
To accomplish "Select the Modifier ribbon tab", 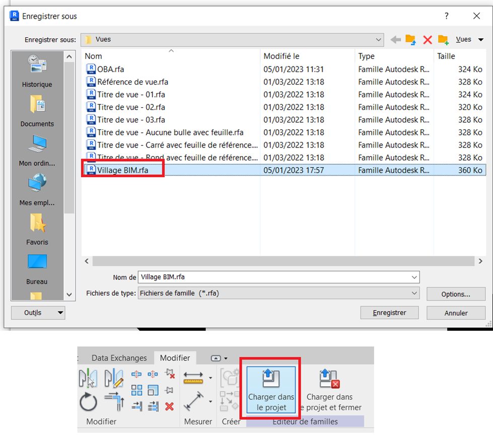I will click(x=175, y=358).
